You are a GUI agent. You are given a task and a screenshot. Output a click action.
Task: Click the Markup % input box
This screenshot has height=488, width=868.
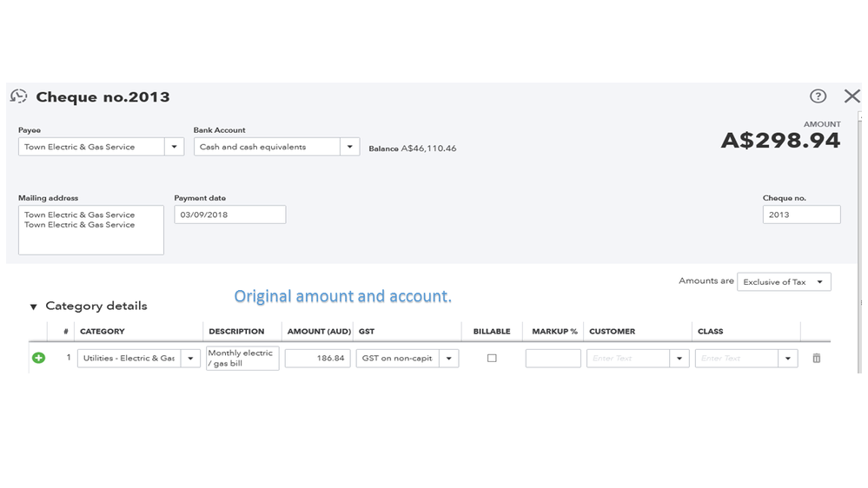[553, 358]
